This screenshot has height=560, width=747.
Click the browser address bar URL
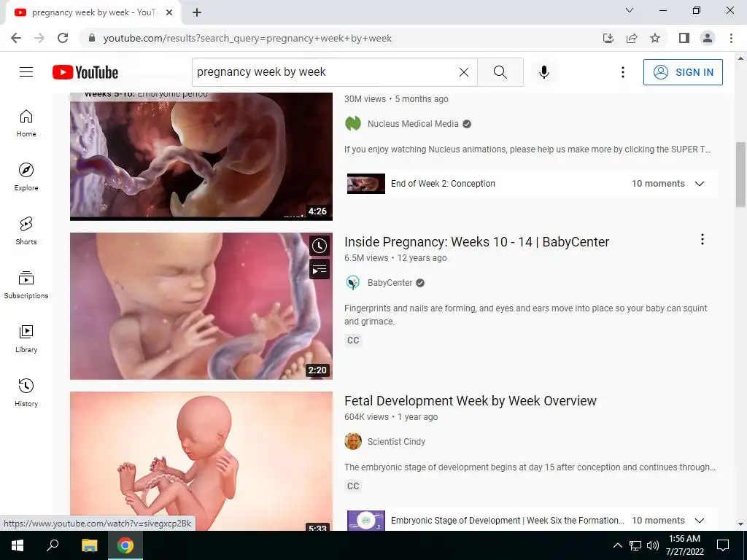coord(247,38)
